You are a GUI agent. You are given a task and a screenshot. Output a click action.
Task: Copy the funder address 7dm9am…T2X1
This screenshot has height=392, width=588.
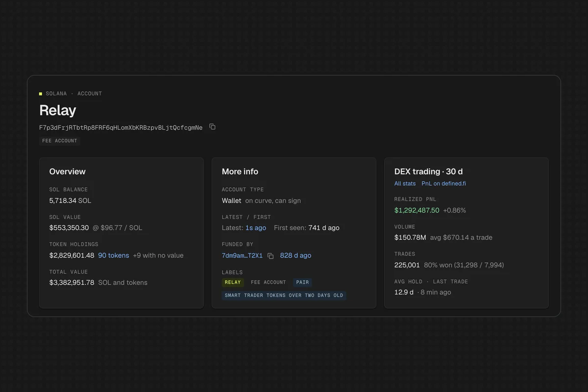tap(270, 256)
